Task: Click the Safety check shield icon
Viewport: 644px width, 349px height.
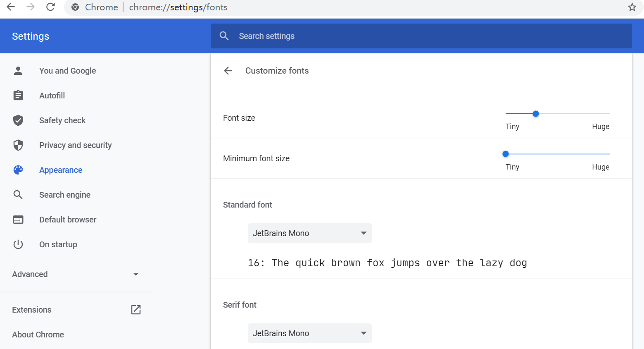Action: point(18,120)
